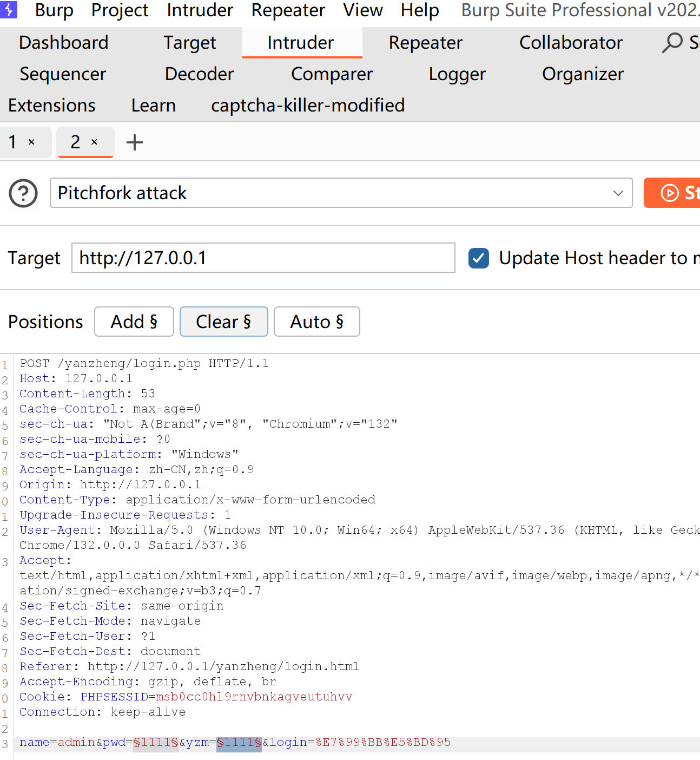Open the Burp menu
This screenshot has height=760, width=700.
coord(54,10)
